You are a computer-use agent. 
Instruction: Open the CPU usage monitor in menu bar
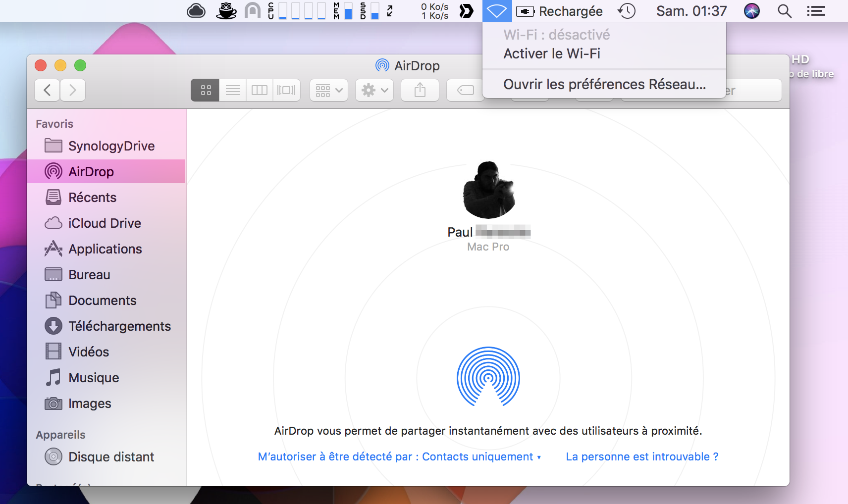click(x=297, y=10)
